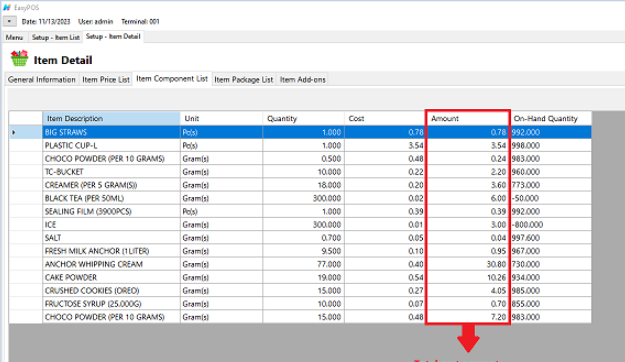The image size is (625, 362).
Task: Click the -50.000 on-hand quantity for BLACK TEA
Action: [x=551, y=198]
